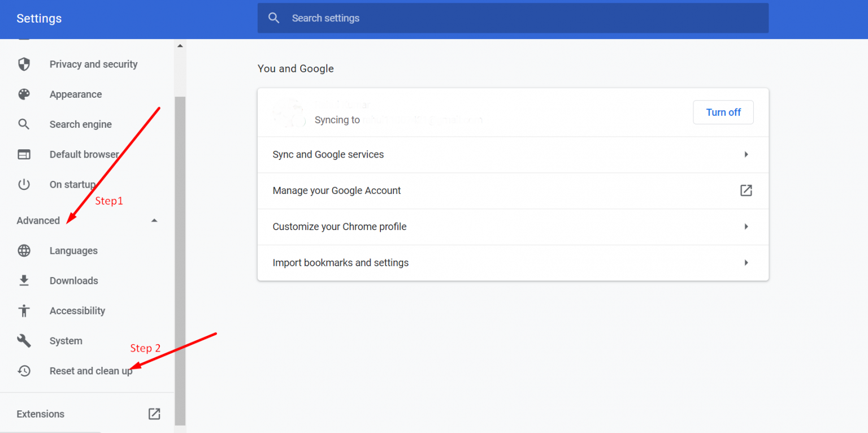Collapse the Advanced section
Viewport: 868px width, 433px height.
tap(154, 220)
